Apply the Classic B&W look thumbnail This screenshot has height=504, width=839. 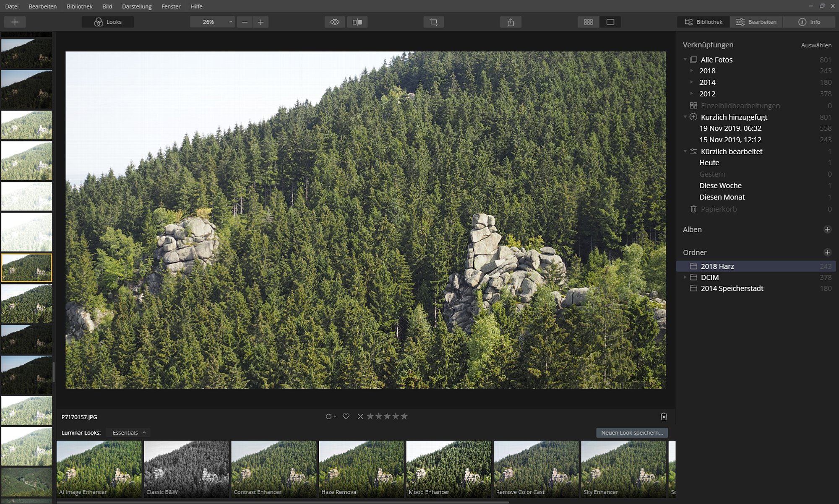click(187, 469)
